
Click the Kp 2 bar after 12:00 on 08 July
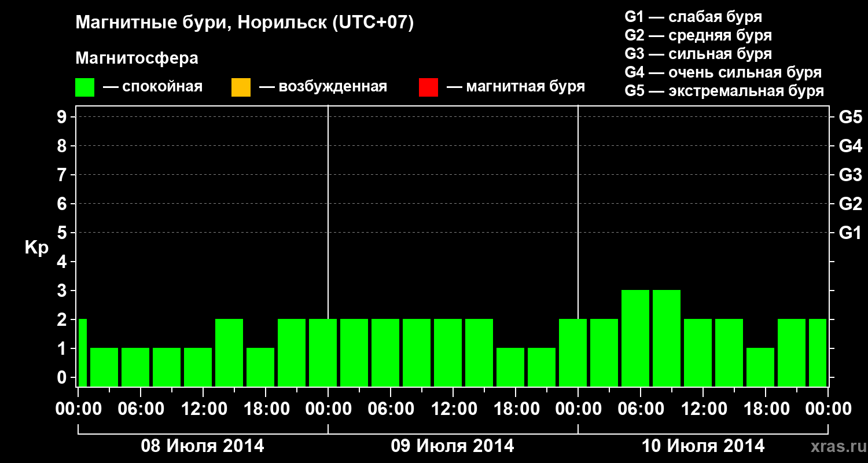(229, 352)
